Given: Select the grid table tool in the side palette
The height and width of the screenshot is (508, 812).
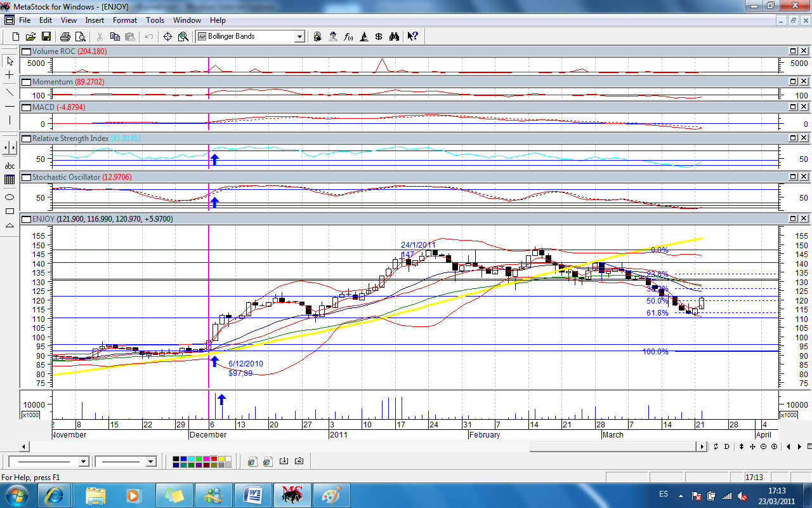Looking at the screenshot, I should [x=10, y=180].
